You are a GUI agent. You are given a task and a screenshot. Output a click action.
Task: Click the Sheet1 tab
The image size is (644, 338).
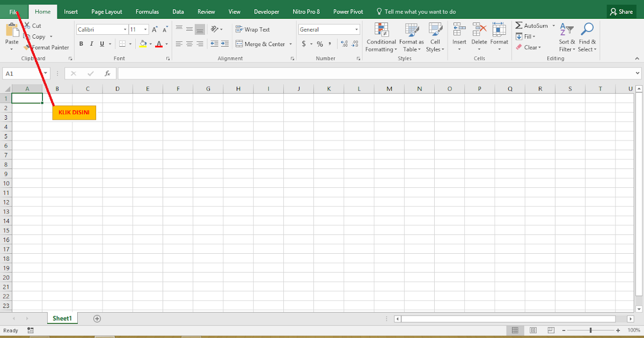point(62,318)
